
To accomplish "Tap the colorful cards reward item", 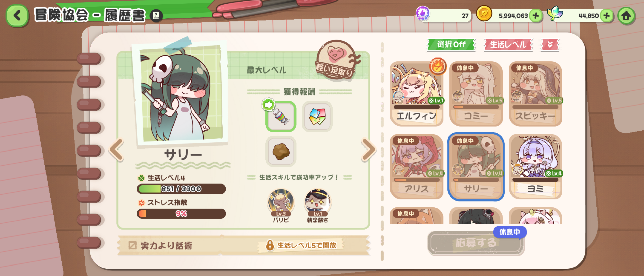I will tap(317, 117).
